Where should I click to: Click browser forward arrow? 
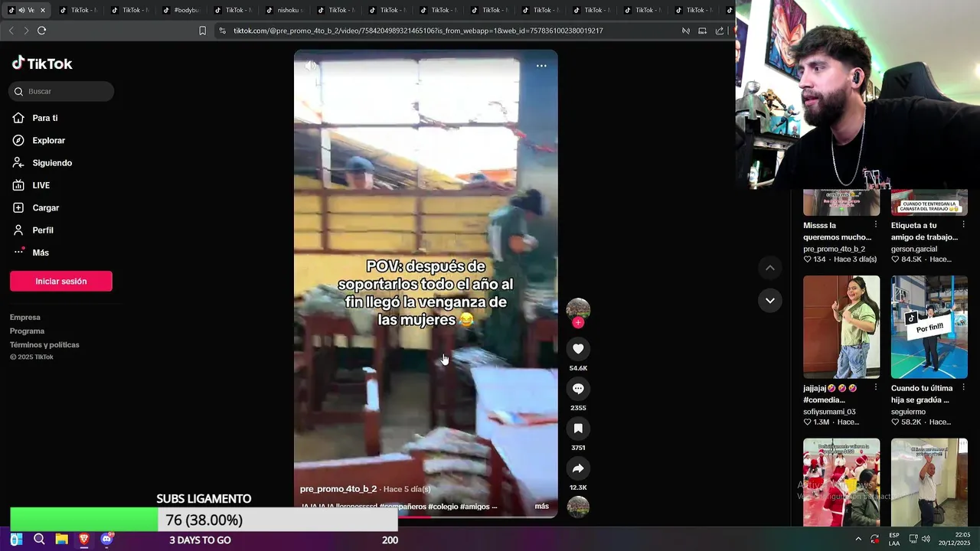click(26, 31)
